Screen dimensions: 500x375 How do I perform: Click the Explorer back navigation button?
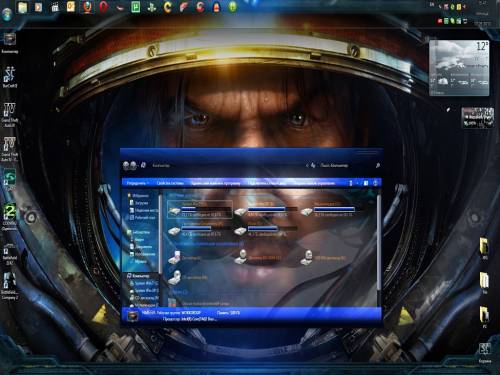coord(126,165)
